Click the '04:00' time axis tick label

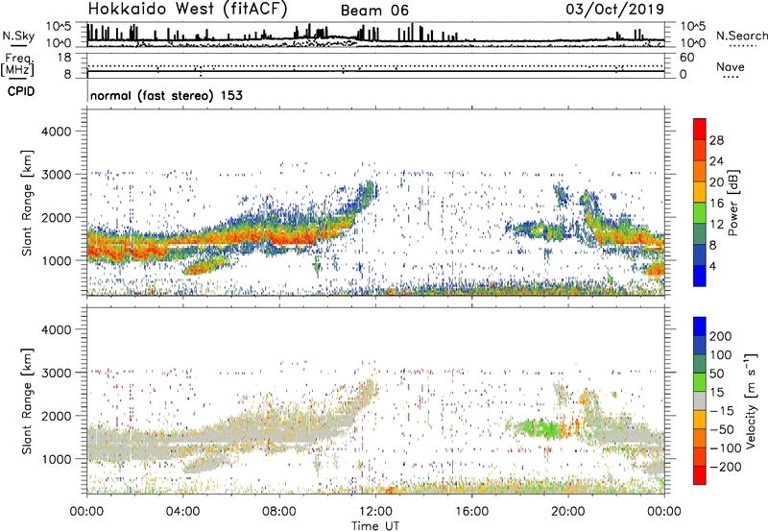click(183, 512)
